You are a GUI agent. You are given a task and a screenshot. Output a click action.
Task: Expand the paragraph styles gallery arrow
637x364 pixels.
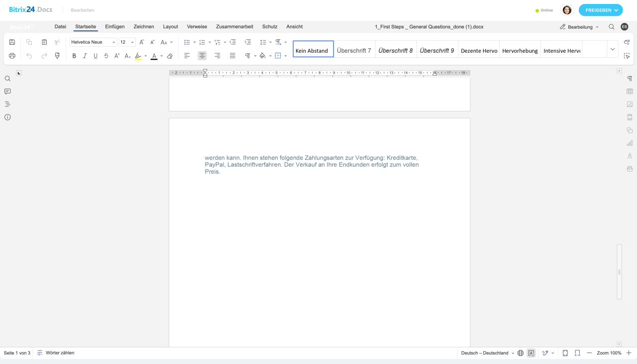[x=613, y=49]
